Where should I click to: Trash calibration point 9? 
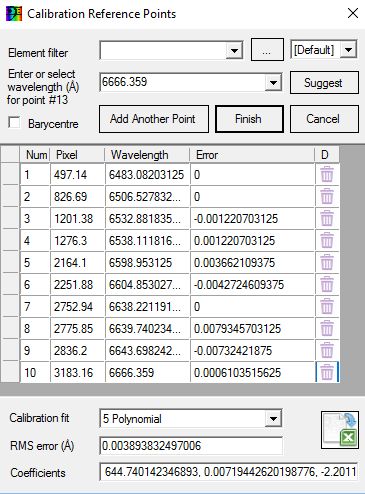327,350
